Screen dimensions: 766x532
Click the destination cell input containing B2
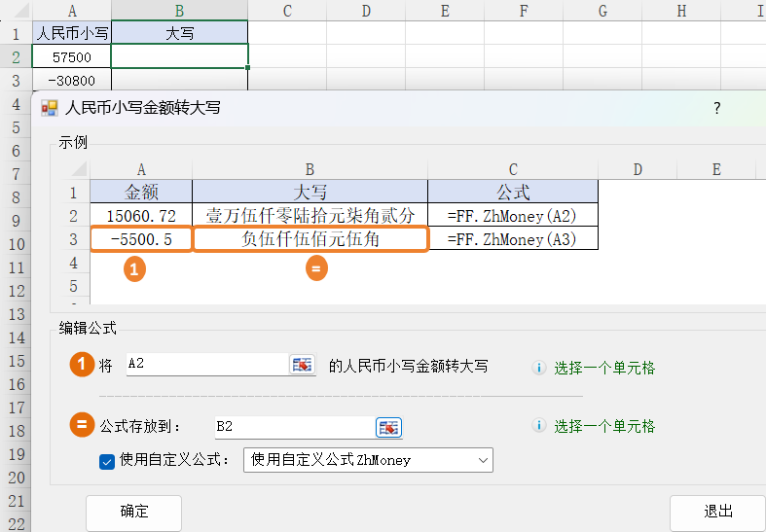[292, 427]
